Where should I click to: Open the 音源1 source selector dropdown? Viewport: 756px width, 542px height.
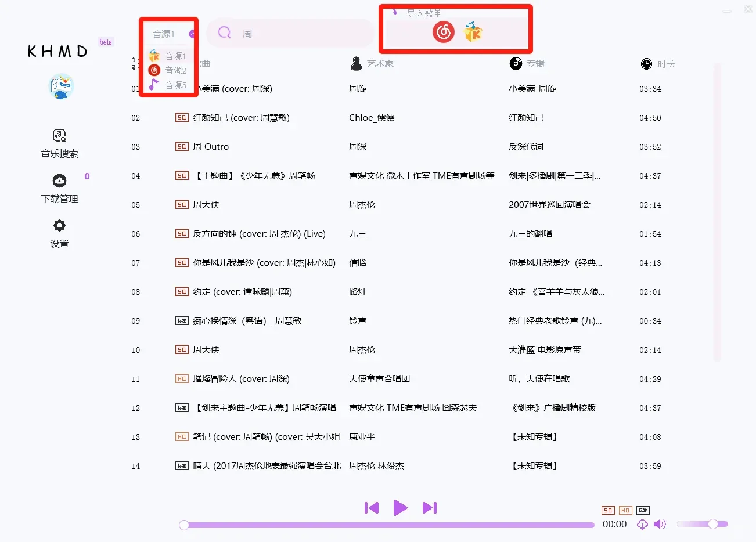(x=164, y=34)
